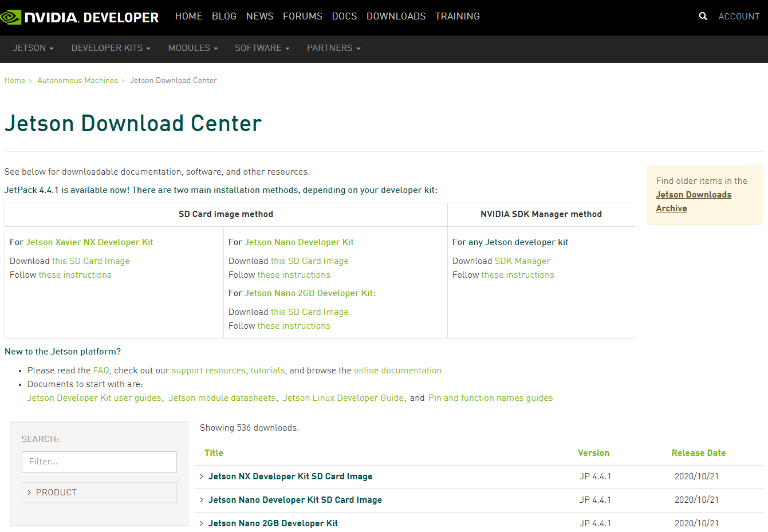Open the search magnifier icon

[x=703, y=17]
